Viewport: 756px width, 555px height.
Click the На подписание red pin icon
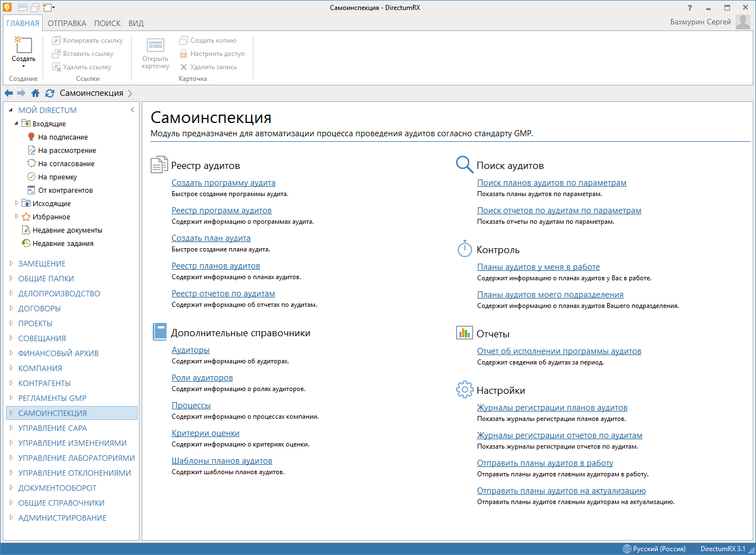click(x=32, y=137)
